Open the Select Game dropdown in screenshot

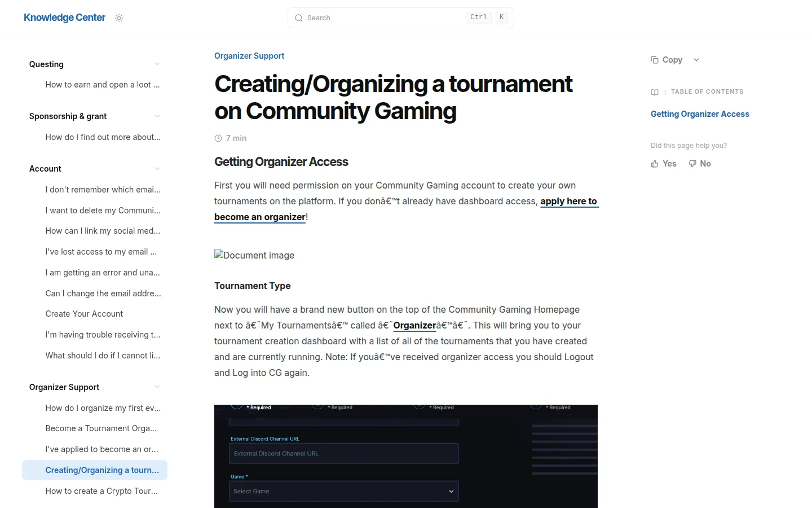[x=344, y=491]
